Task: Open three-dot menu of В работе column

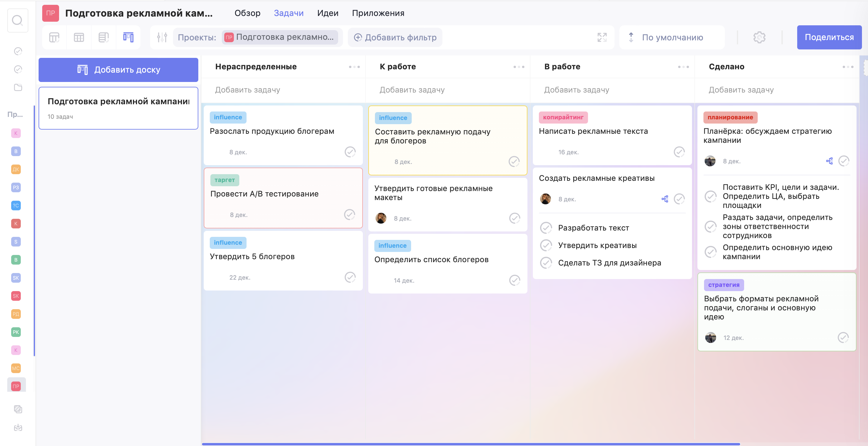Action: pyautogui.click(x=683, y=67)
